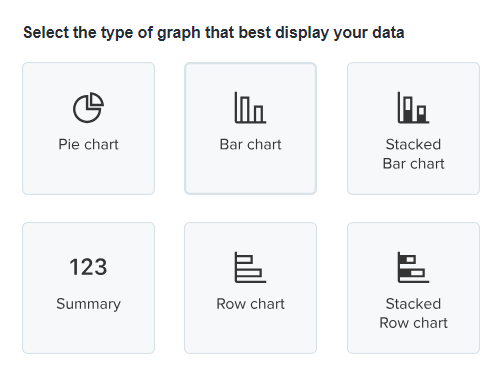Viewport: 497px width, 370px height.
Task: Click the "Select the type of graph" heading
Action: tap(214, 33)
